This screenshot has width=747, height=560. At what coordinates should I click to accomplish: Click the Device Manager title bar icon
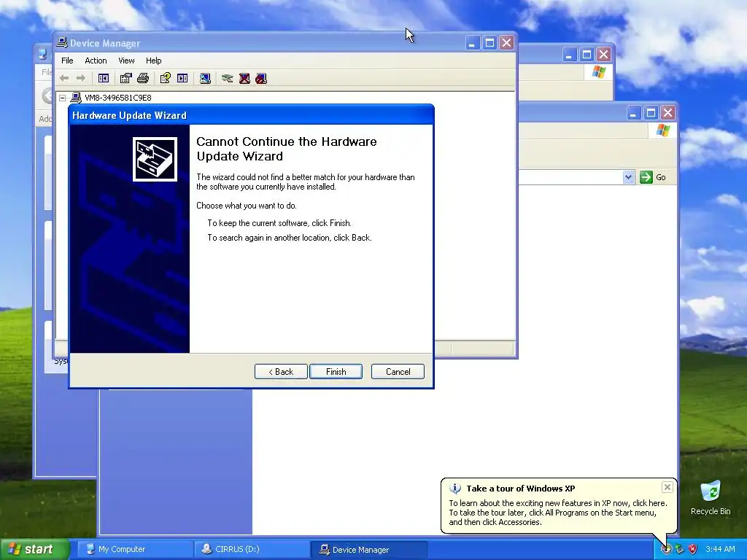62,43
